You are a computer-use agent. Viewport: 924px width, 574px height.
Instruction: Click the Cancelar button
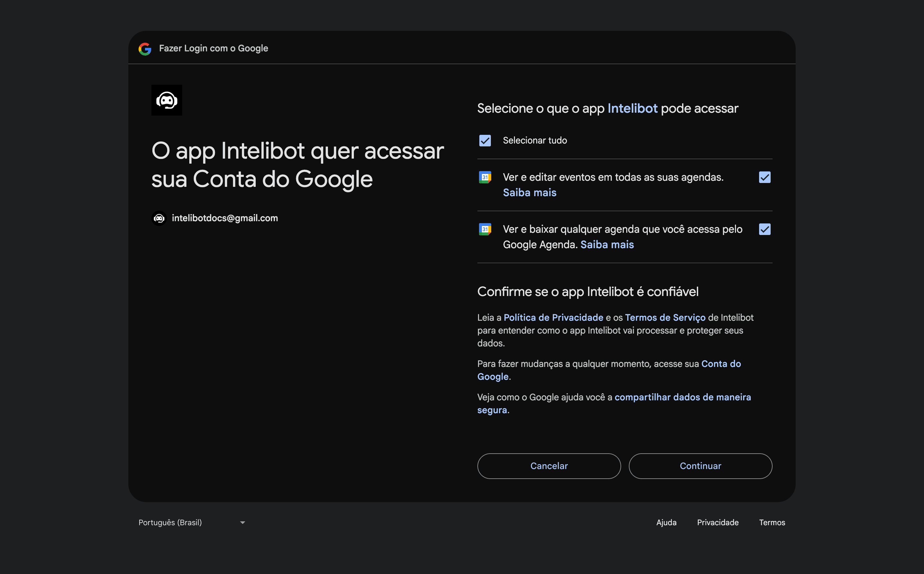[549, 466]
